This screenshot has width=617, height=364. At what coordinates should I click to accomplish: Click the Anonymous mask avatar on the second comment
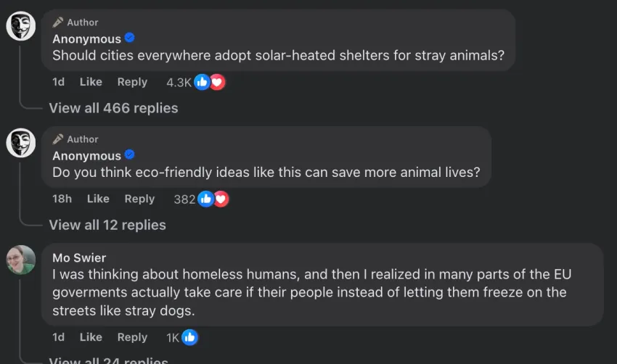pyautogui.click(x=21, y=143)
